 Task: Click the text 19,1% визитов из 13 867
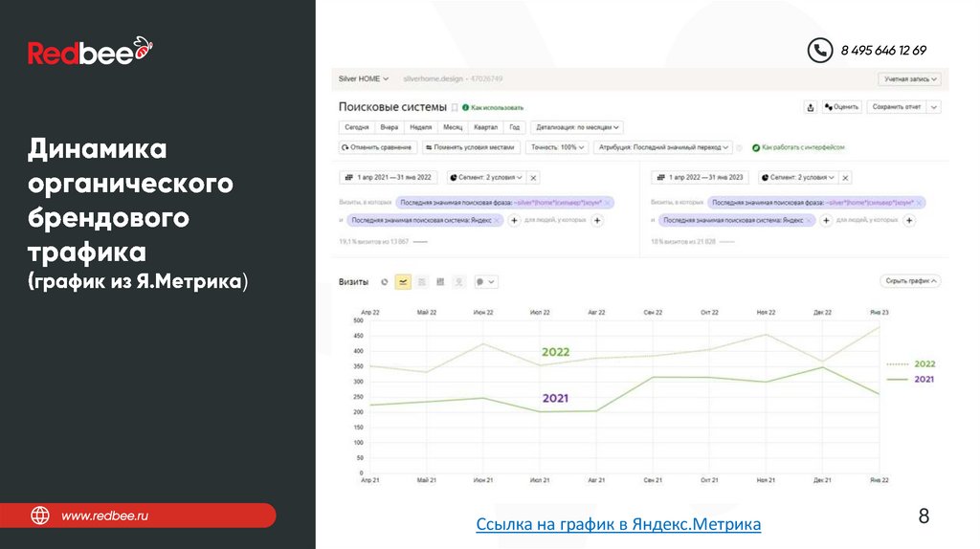(x=374, y=242)
